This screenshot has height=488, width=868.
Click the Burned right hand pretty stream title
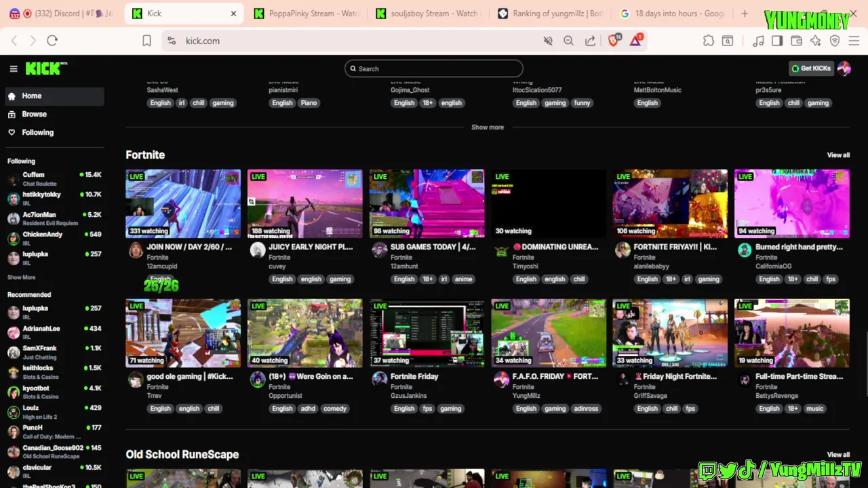[x=799, y=247]
